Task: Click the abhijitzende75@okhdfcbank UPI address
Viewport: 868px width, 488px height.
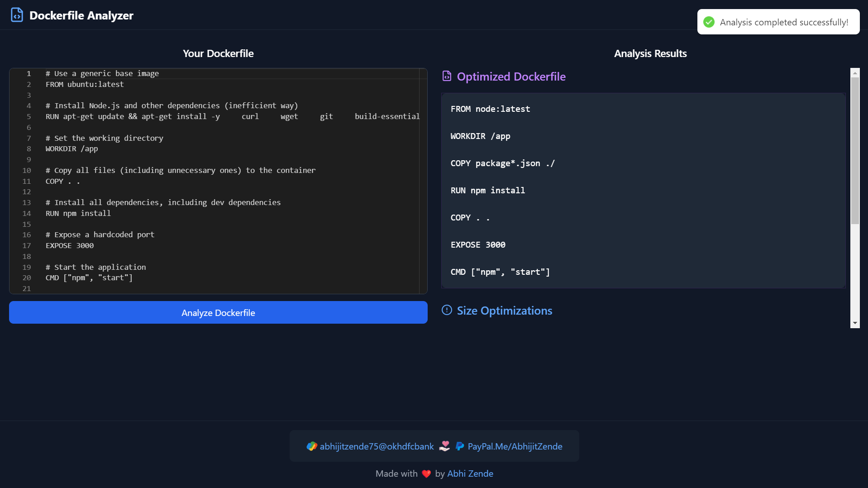Action: (x=377, y=446)
